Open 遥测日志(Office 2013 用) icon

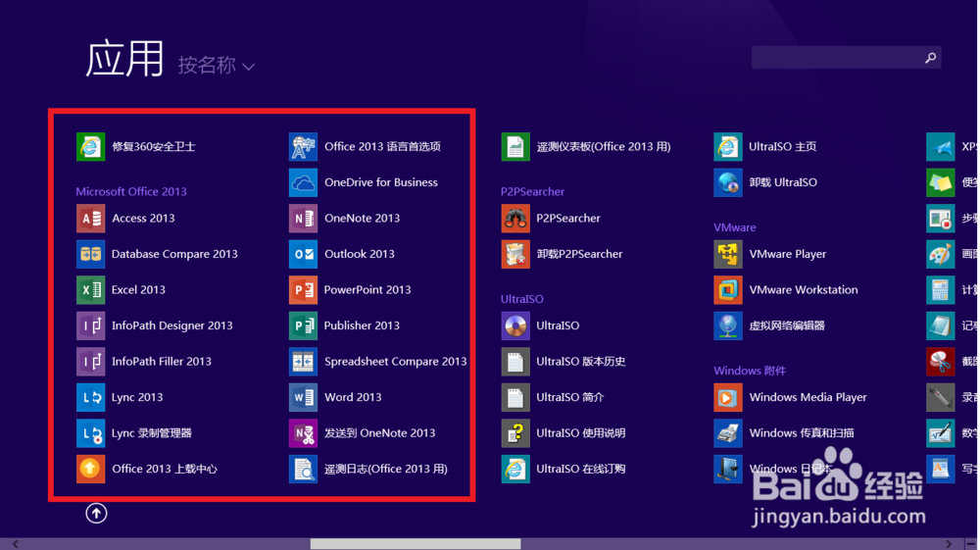point(303,469)
